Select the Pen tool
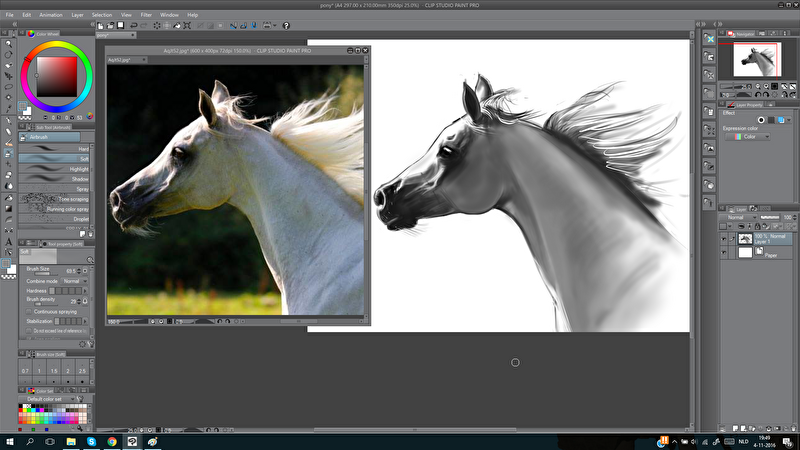Viewport: 800px width, 450px height. [x=8, y=121]
